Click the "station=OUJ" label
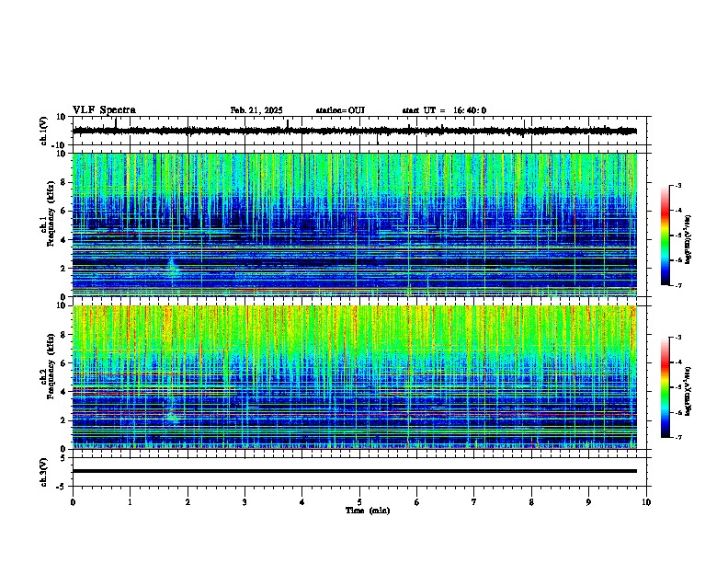The width and height of the screenshot is (728, 563). (x=340, y=110)
